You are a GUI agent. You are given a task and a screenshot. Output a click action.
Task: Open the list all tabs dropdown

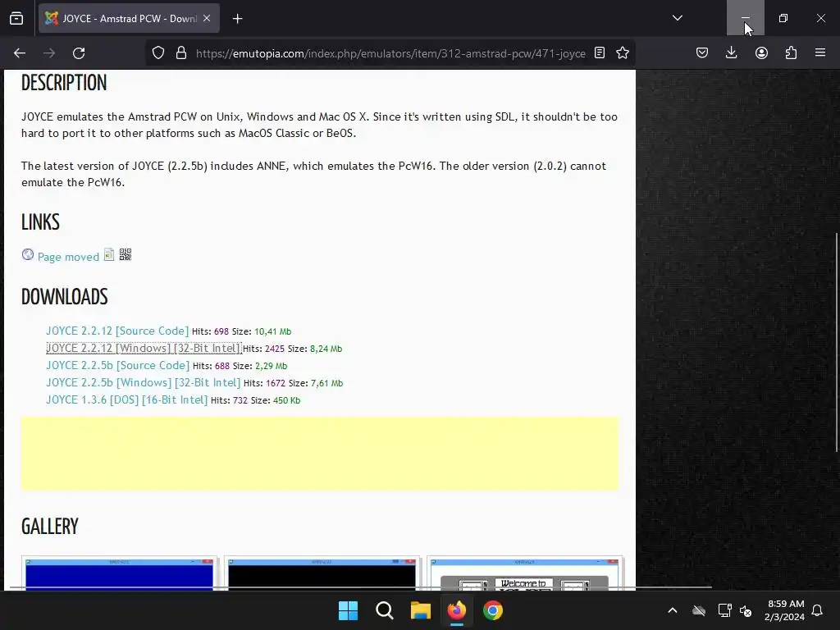(x=677, y=18)
